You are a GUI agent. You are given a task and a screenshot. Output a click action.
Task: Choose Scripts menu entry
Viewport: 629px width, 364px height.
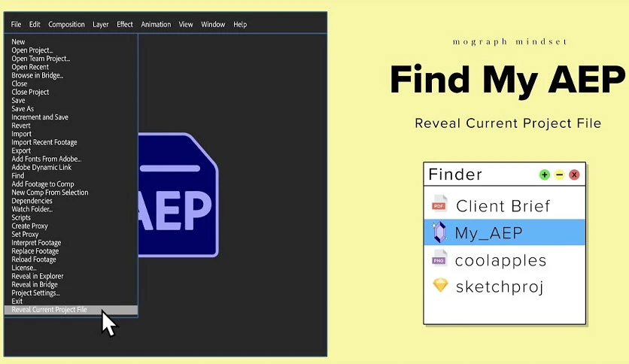tap(21, 217)
